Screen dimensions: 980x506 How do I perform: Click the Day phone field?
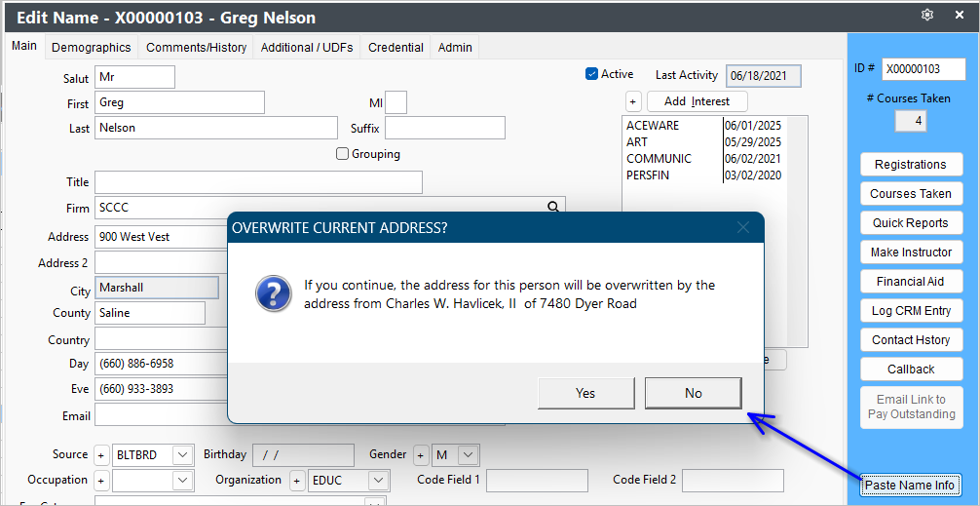point(162,364)
